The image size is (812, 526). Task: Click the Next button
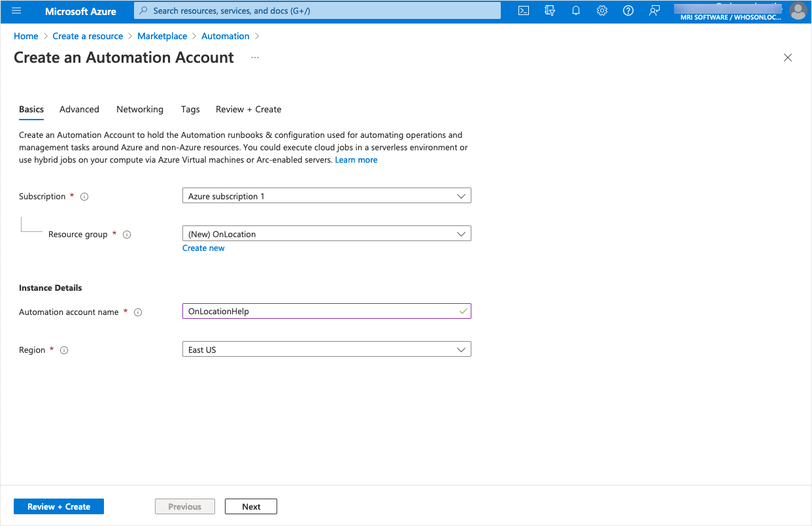pos(251,506)
